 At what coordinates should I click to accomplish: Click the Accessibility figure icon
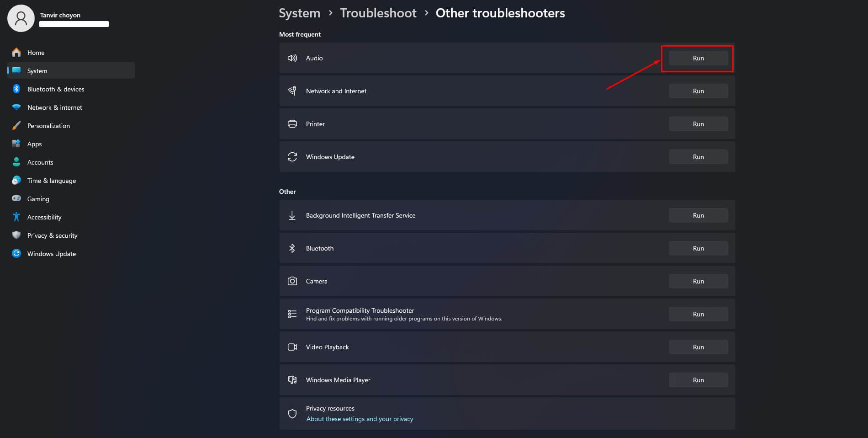pyautogui.click(x=16, y=217)
